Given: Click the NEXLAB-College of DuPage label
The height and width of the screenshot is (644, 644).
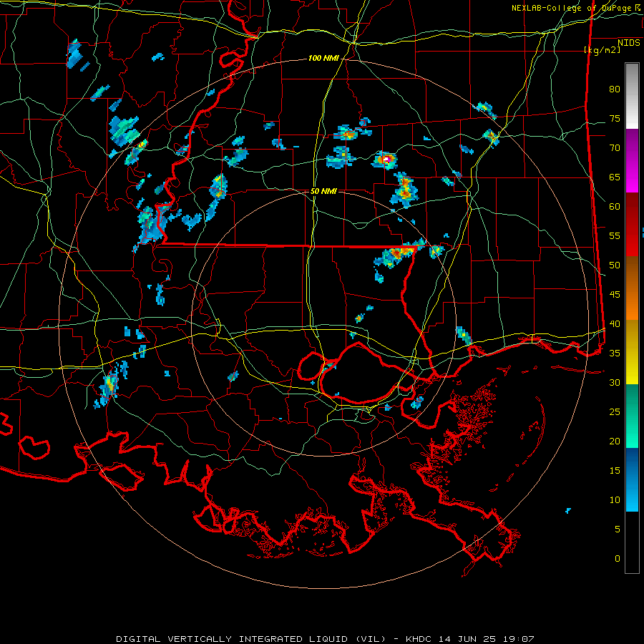Looking at the screenshot, I should [x=575, y=8].
